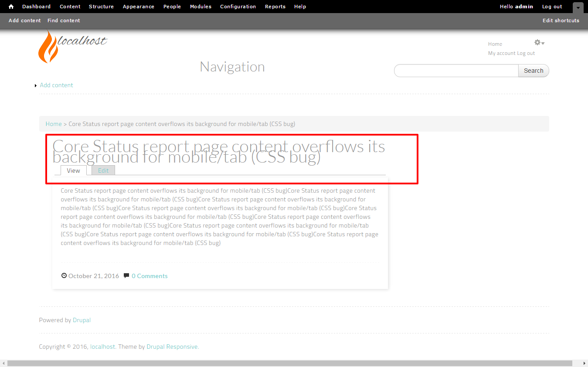Follow the Home breadcrumb link
This screenshot has height=367, width=588.
coord(54,124)
